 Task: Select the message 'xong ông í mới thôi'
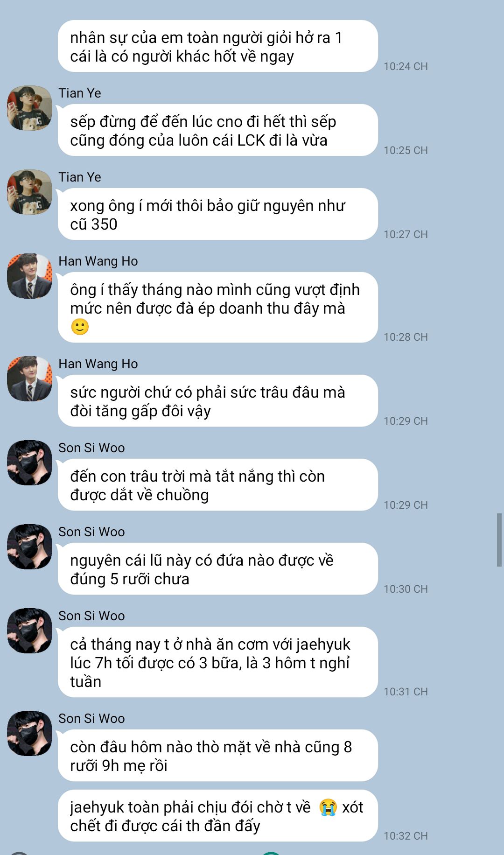click(217, 214)
